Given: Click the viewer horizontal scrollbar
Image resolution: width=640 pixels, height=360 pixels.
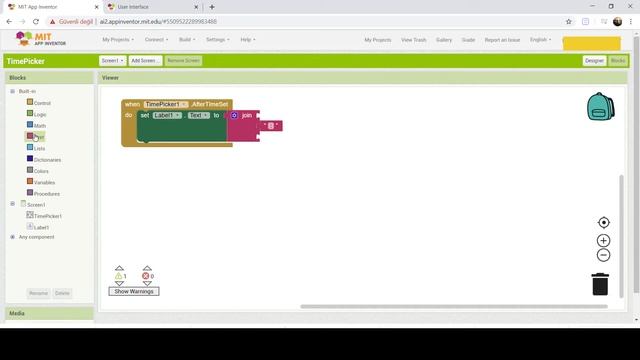Looking at the screenshot, I should (x=454, y=307).
